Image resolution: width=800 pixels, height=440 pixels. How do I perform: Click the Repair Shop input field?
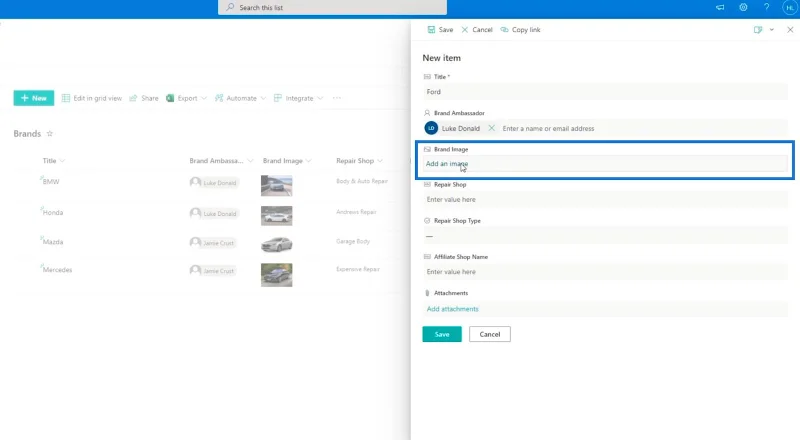coord(605,200)
